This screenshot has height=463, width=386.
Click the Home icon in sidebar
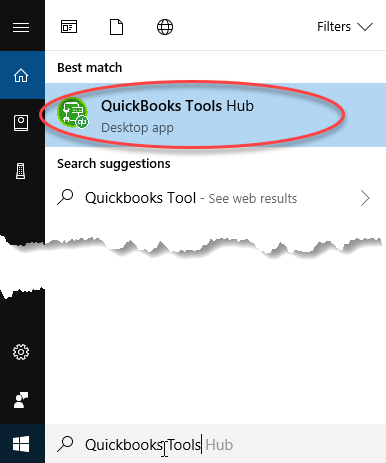[x=21, y=75]
